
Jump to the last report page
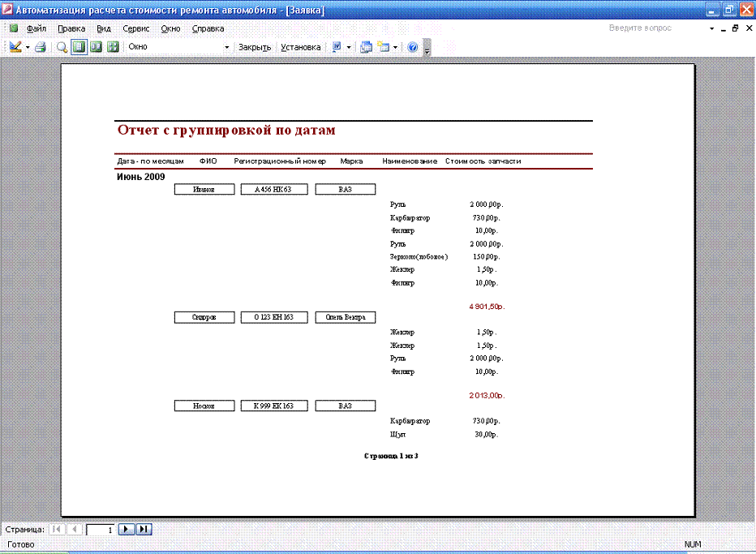(x=144, y=530)
